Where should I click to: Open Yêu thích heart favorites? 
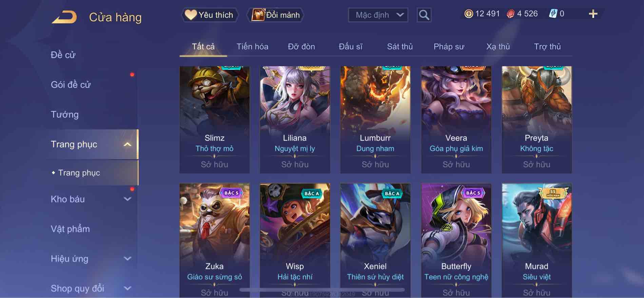point(209,15)
